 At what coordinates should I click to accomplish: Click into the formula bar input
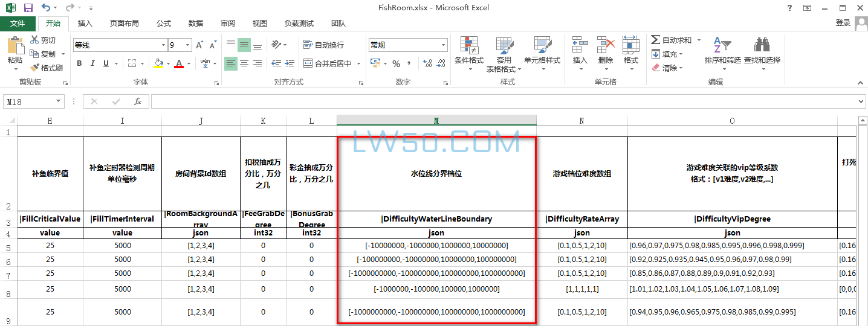coord(502,101)
